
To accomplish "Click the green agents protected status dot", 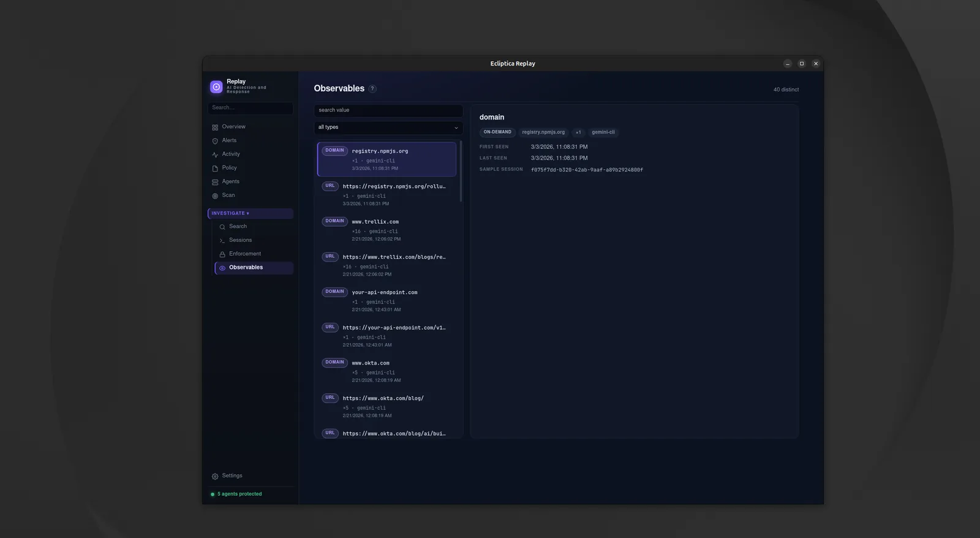I will point(213,494).
